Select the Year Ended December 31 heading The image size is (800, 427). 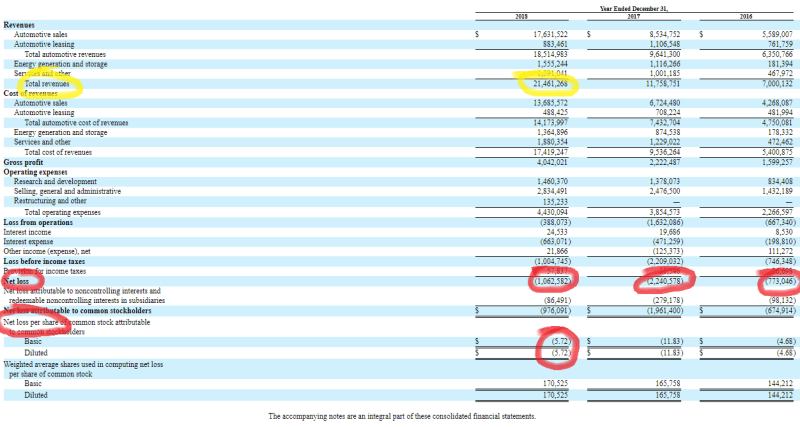tap(634, 8)
